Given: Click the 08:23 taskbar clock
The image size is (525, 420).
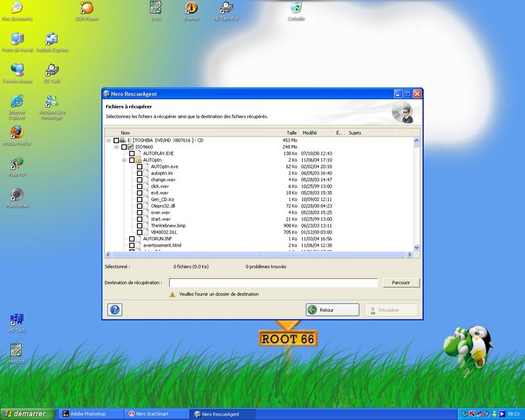Looking at the screenshot, I should [x=514, y=414].
